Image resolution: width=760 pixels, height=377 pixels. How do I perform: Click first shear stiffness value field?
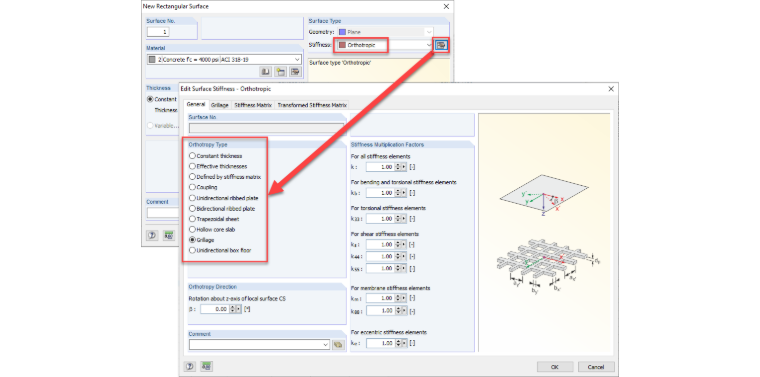pyautogui.click(x=380, y=245)
